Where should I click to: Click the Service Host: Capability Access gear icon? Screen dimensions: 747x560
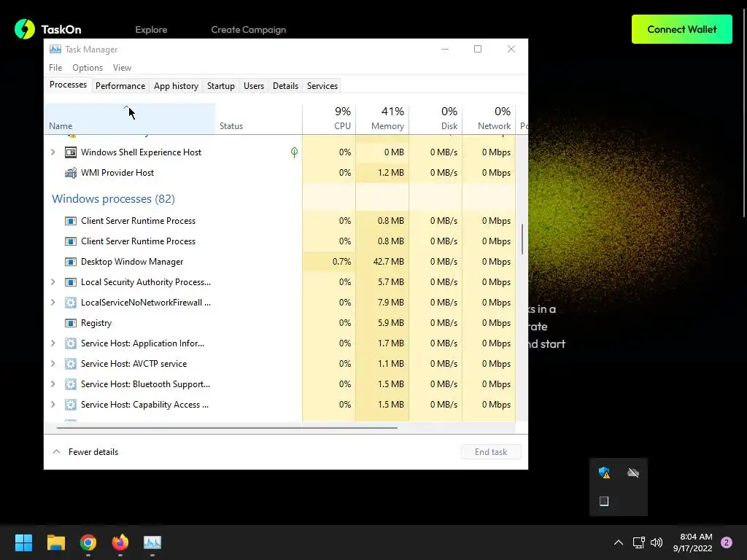tap(71, 405)
